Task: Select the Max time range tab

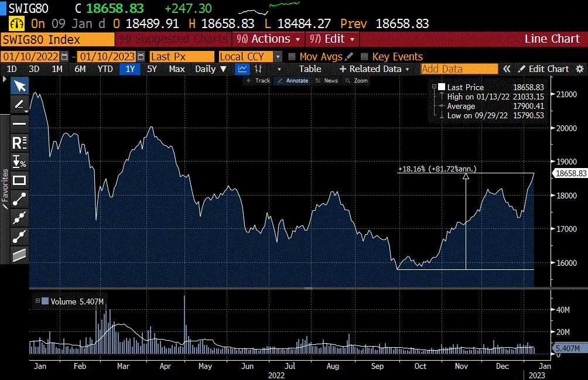Action: (177, 69)
